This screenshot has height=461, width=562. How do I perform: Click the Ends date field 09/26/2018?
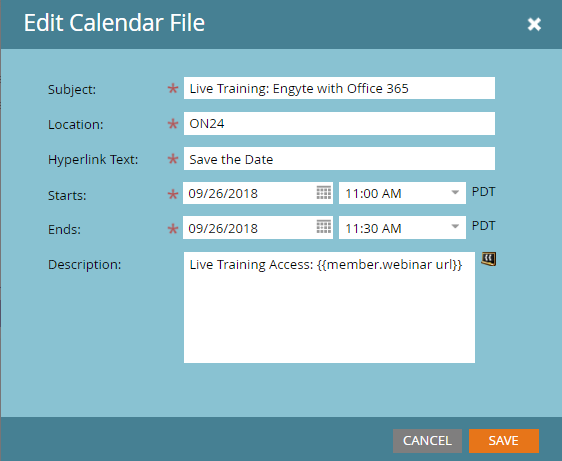tap(258, 228)
